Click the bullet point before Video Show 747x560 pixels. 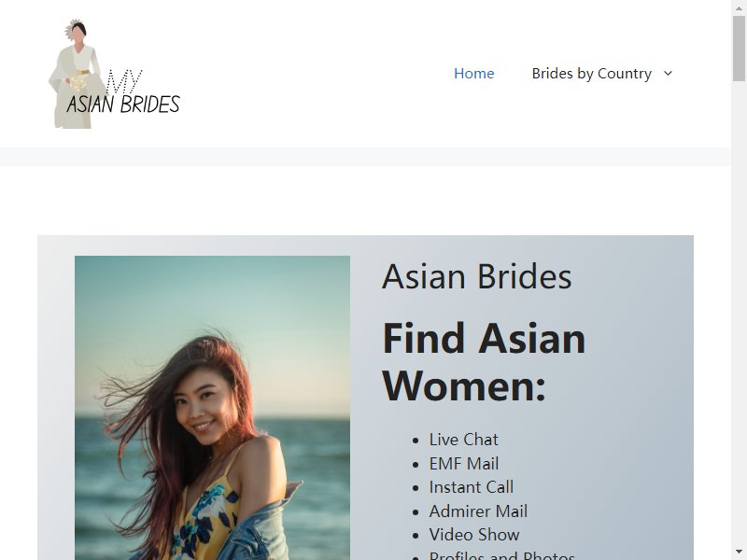click(416, 536)
